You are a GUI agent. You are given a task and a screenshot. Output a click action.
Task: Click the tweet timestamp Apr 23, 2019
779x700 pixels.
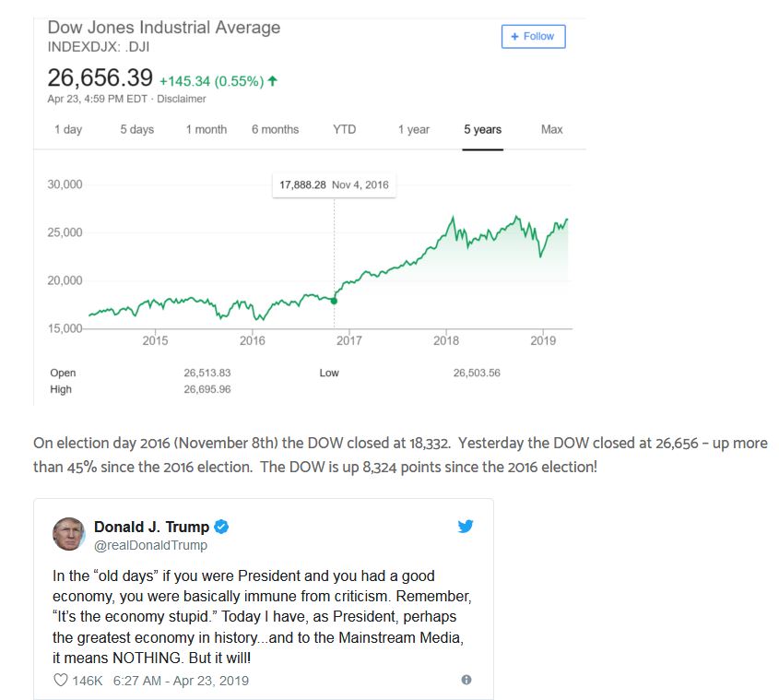pyautogui.click(x=181, y=681)
